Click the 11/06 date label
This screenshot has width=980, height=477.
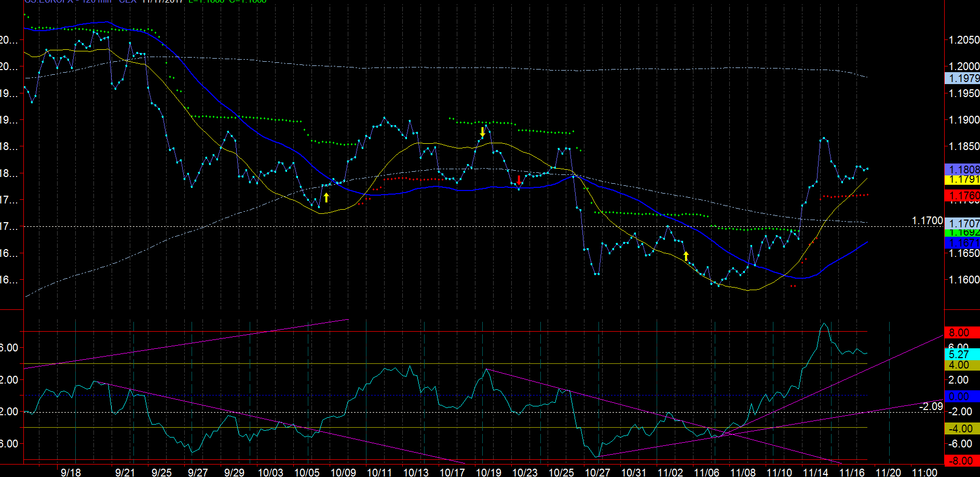pyautogui.click(x=706, y=472)
